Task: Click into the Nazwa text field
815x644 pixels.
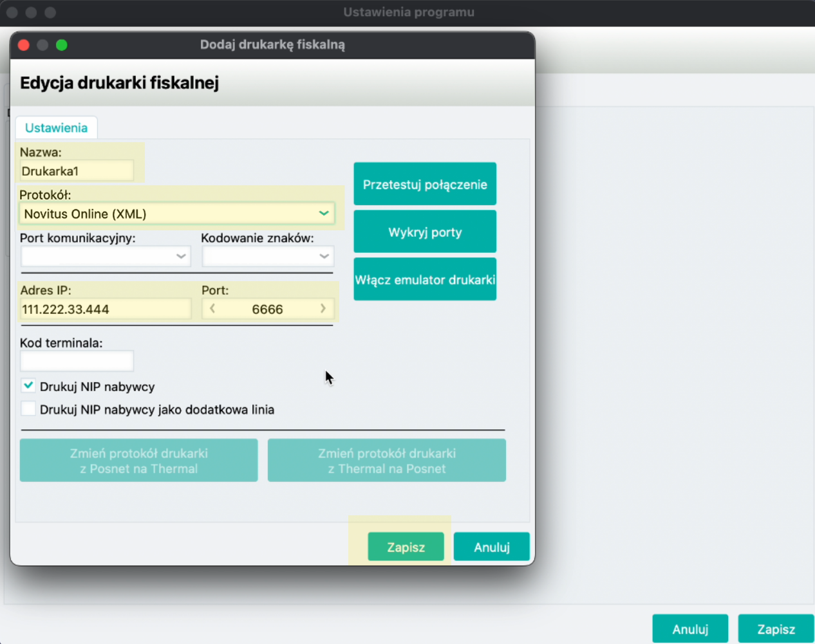Action: [x=77, y=171]
